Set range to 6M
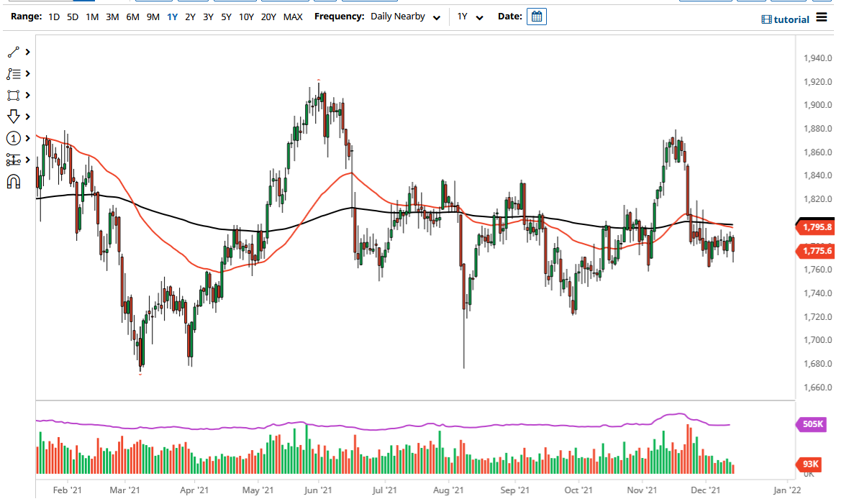 (x=132, y=17)
